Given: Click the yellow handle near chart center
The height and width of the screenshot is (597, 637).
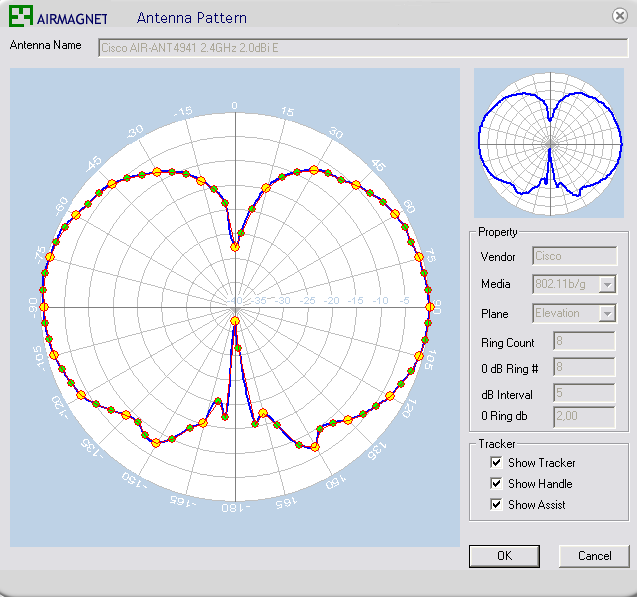Looking at the screenshot, I should (235, 321).
